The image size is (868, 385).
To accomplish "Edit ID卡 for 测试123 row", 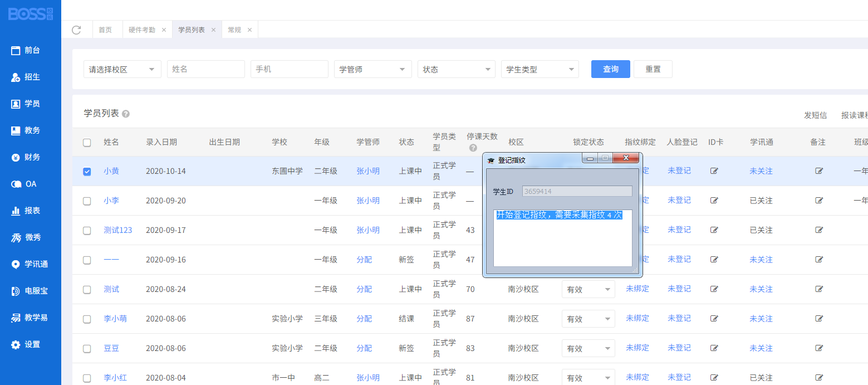I will (x=714, y=230).
